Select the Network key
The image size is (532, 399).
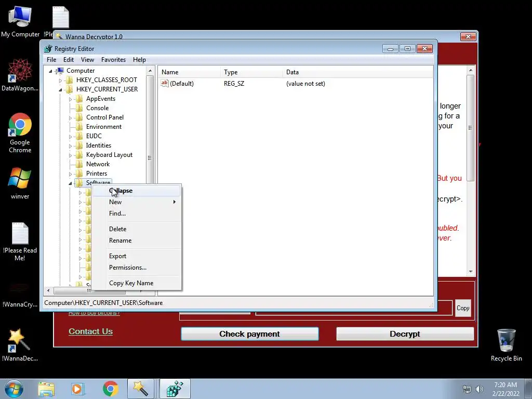click(98, 164)
